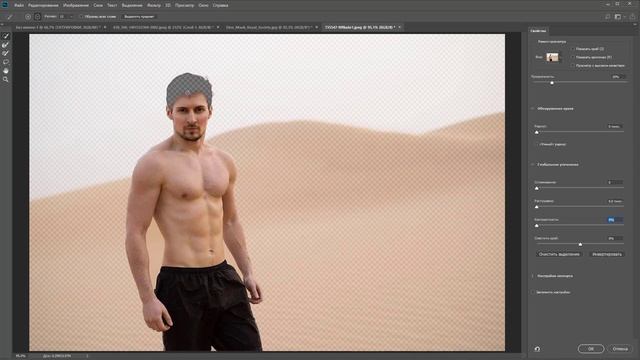Check 'Запомнить настройки' checkbox

533,292
